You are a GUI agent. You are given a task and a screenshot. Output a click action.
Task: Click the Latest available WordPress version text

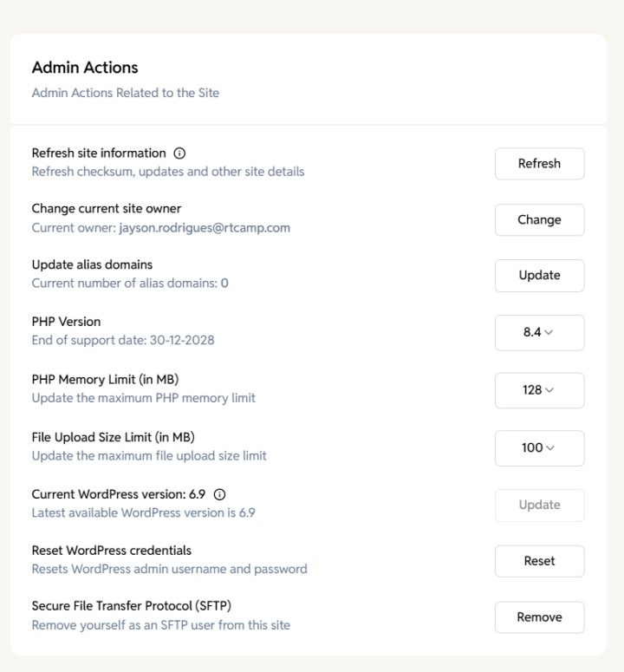pyautogui.click(x=144, y=512)
